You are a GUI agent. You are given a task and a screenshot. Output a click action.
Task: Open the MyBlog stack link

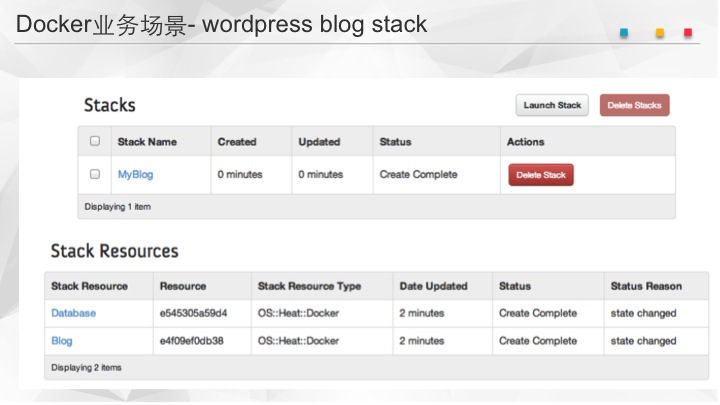pyautogui.click(x=135, y=174)
